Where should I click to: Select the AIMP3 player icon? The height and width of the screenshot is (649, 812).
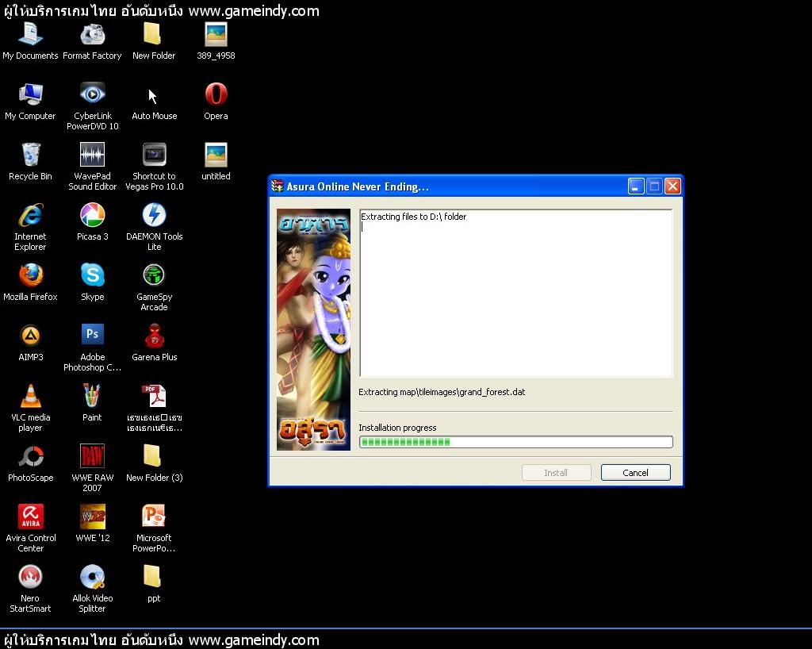click(31, 336)
